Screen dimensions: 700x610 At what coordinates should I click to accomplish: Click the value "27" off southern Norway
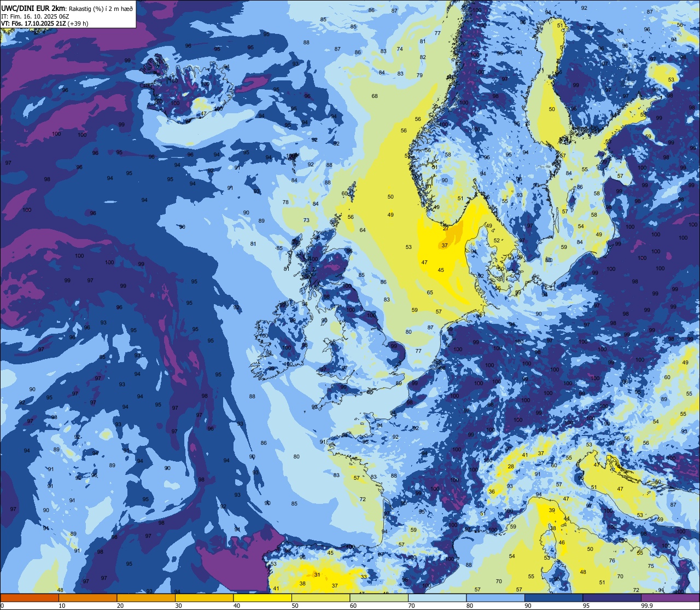[x=446, y=228]
